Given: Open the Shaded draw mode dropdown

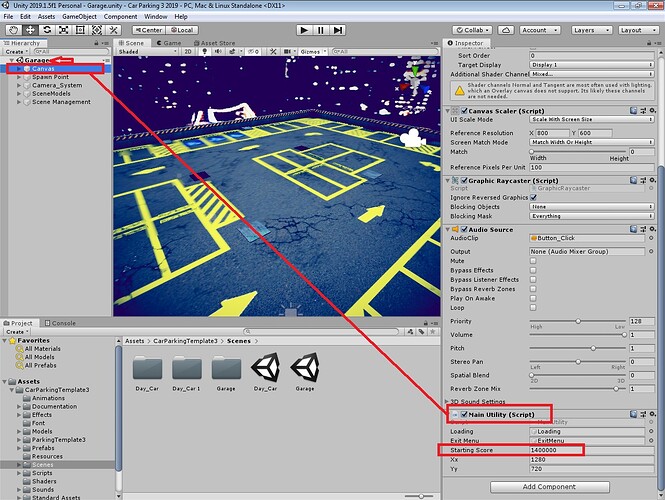Looking at the screenshot, I should point(147,51).
